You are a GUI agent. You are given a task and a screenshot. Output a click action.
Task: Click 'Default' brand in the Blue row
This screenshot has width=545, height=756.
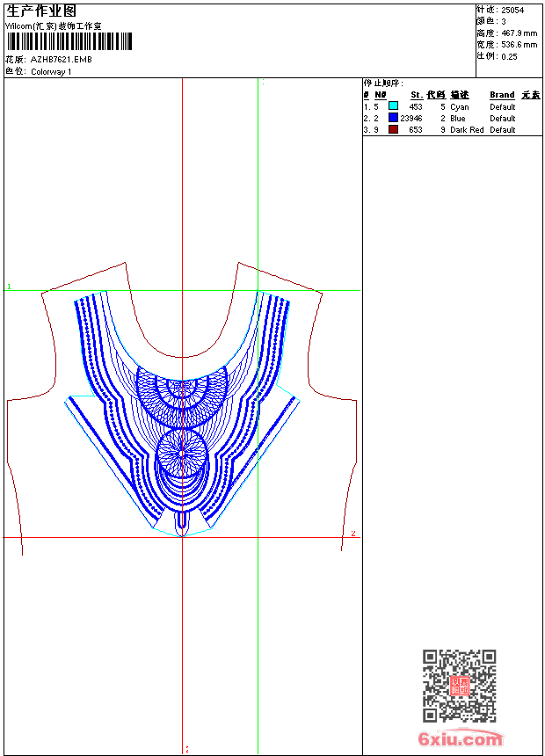pos(503,119)
